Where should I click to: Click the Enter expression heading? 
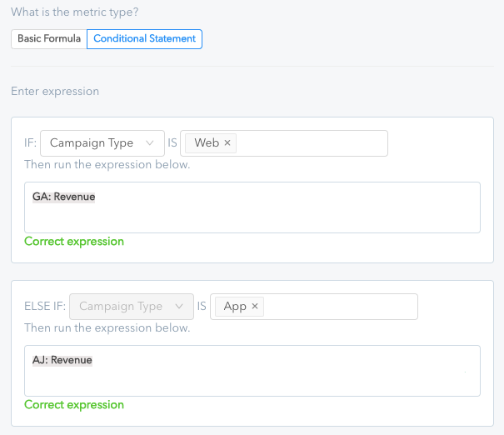(x=55, y=92)
